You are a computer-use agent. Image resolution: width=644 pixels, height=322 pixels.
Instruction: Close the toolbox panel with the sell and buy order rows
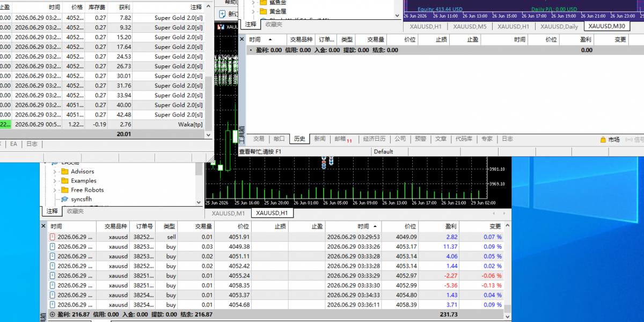[44, 225]
